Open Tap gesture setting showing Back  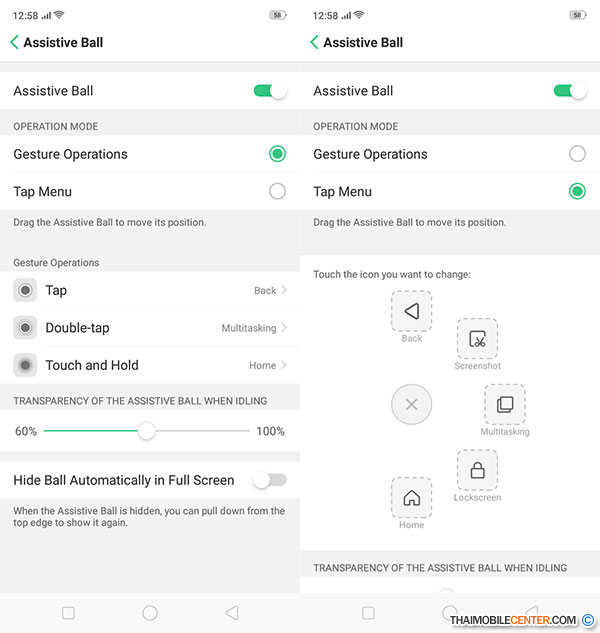(x=150, y=290)
